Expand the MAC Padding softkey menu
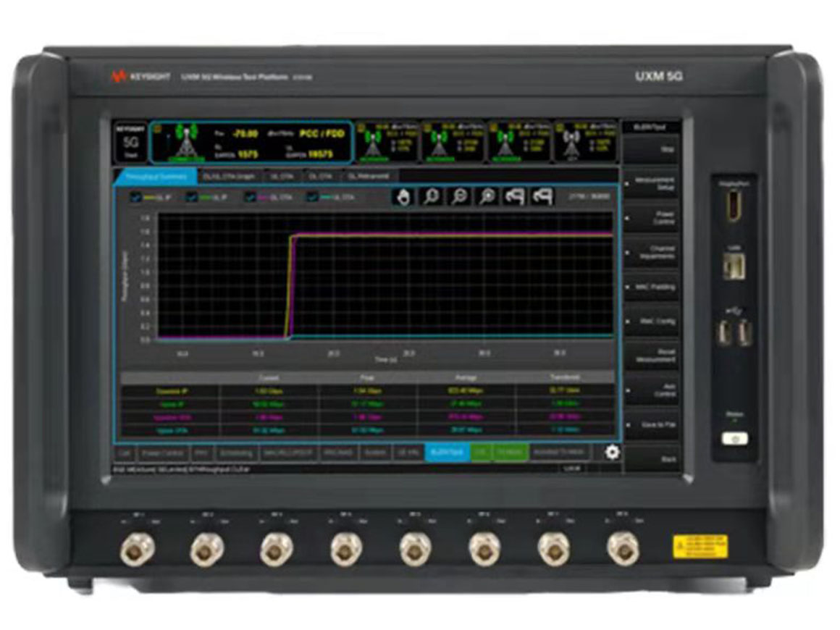The width and height of the screenshot is (840, 630). pyautogui.click(x=652, y=287)
